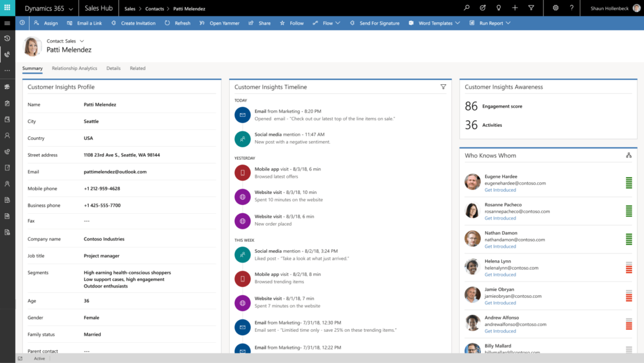Collapse the navigation with the hamburger icon
This screenshot has height=363, width=644.
7,23
